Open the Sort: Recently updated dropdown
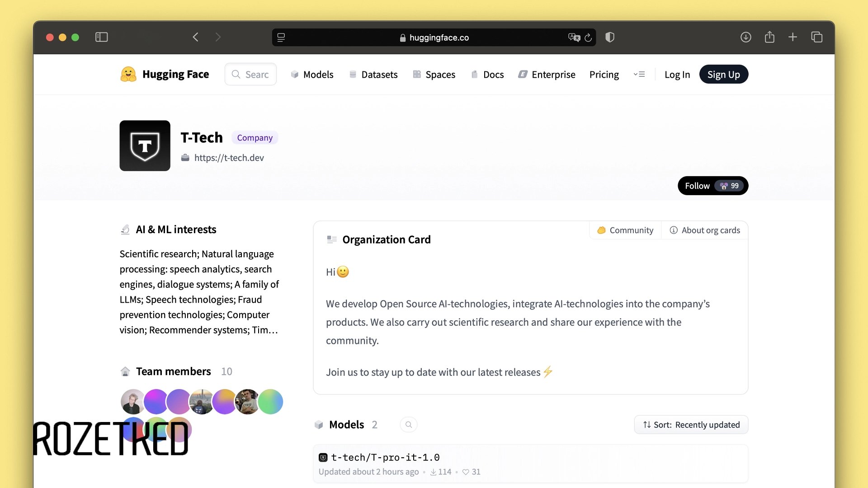 click(x=691, y=425)
